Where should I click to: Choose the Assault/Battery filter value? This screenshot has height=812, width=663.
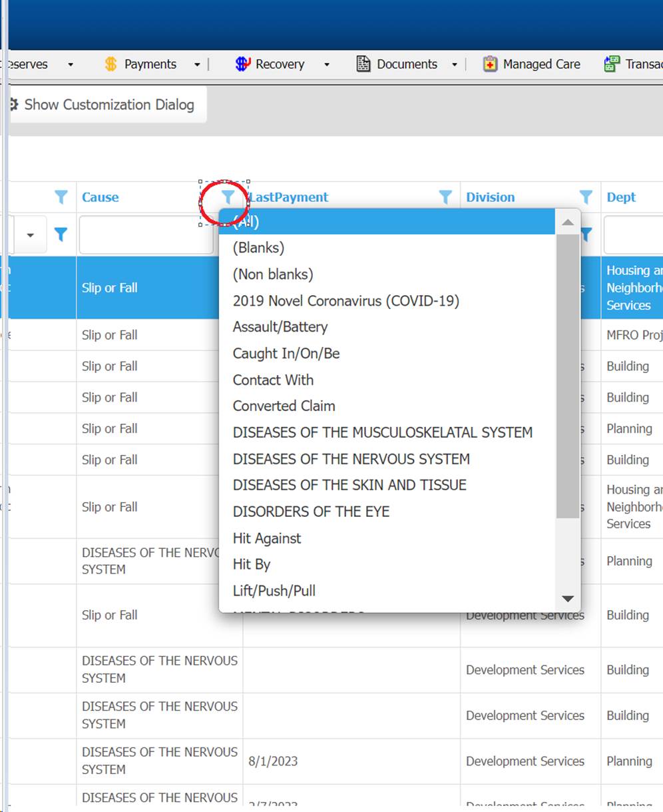pos(280,326)
